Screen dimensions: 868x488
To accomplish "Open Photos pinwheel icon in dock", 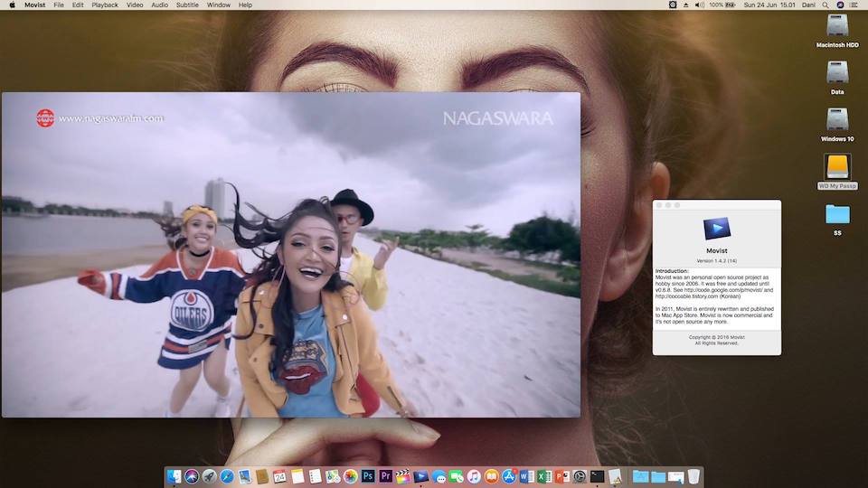I will click(351, 476).
